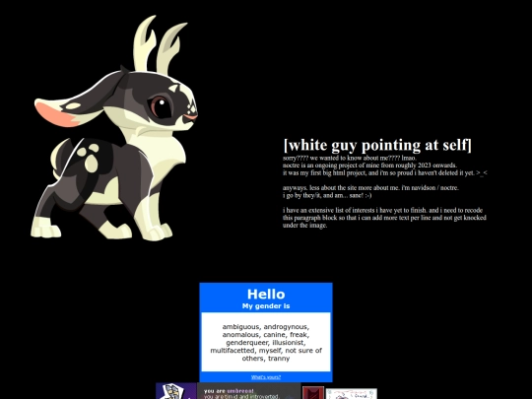Click the "What's yours?" link
Viewport: 532px width, 399px height.
[x=266, y=377]
